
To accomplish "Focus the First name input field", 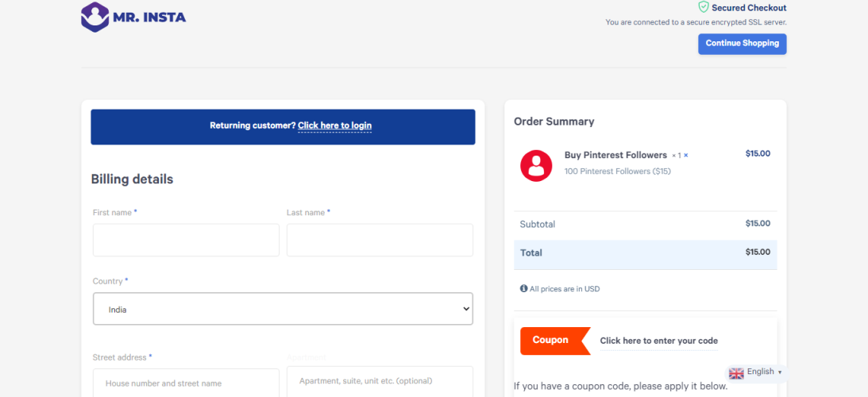I will [186, 240].
